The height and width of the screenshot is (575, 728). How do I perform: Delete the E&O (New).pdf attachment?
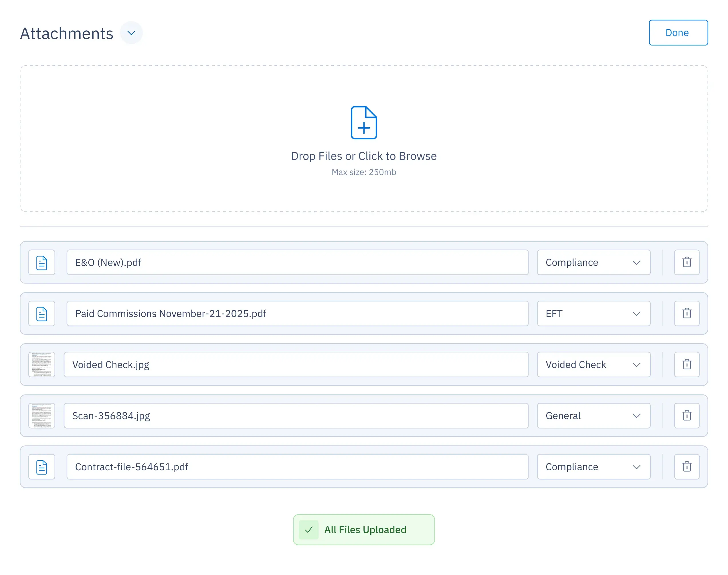[687, 263]
